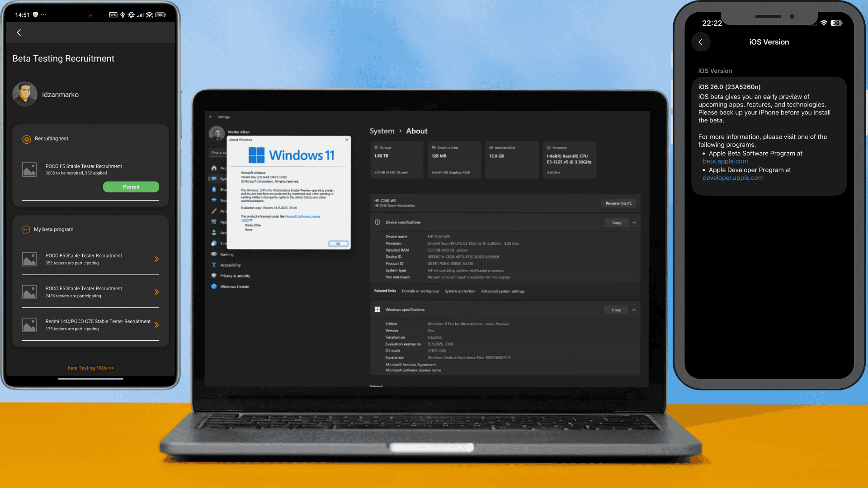This screenshot has width=868, height=488.
Task: Click OK in the About Windows dialog
Action: tap(338, 244)
